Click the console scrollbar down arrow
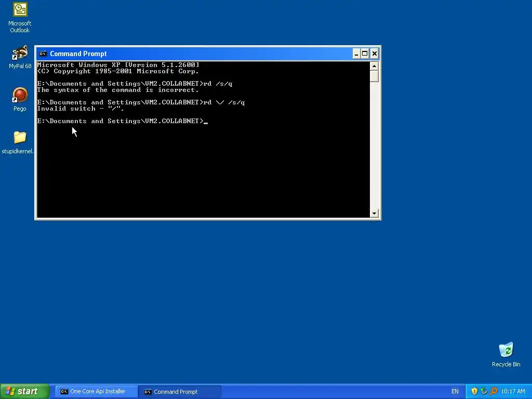This screenshot has width=532, height=399. pyautogui.click(x=374, y=214)
